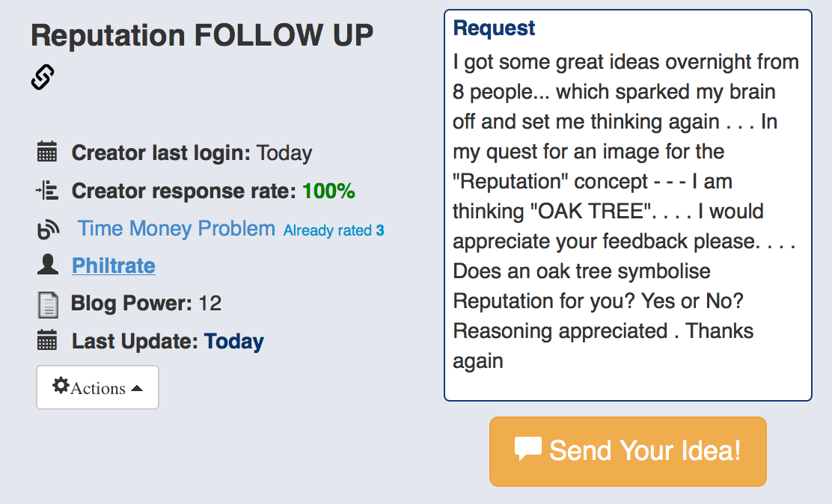Visit the Philtrate profile link
This screenshot has width=832, height=504.
[114, 265]
